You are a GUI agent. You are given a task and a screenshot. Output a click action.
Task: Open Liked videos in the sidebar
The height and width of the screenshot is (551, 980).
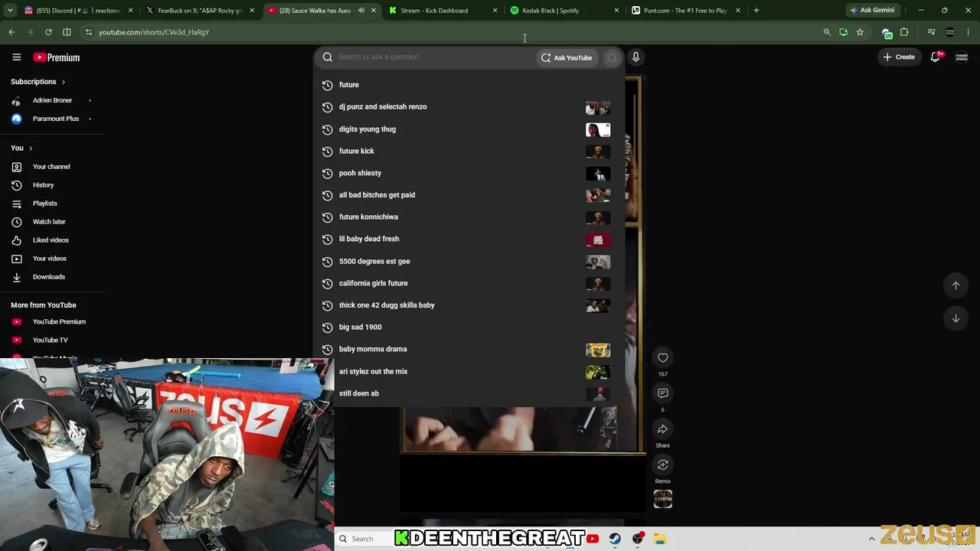pos(53,240)
